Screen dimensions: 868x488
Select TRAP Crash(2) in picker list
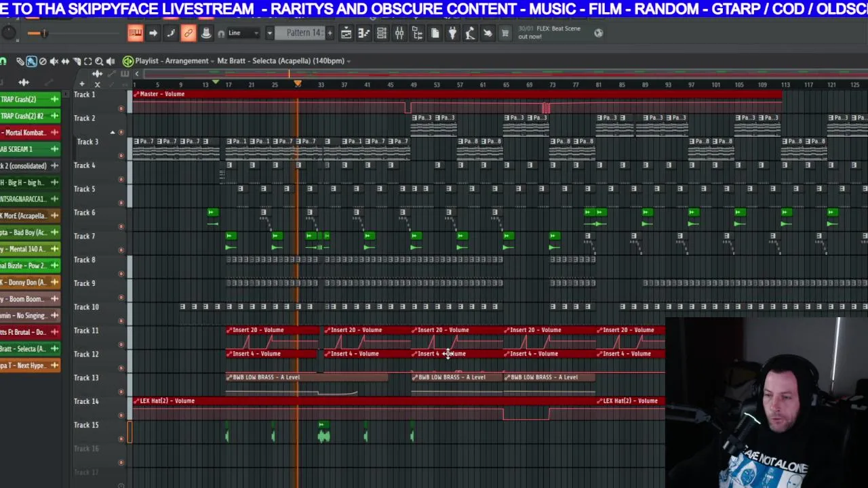[x=30, y=99]
